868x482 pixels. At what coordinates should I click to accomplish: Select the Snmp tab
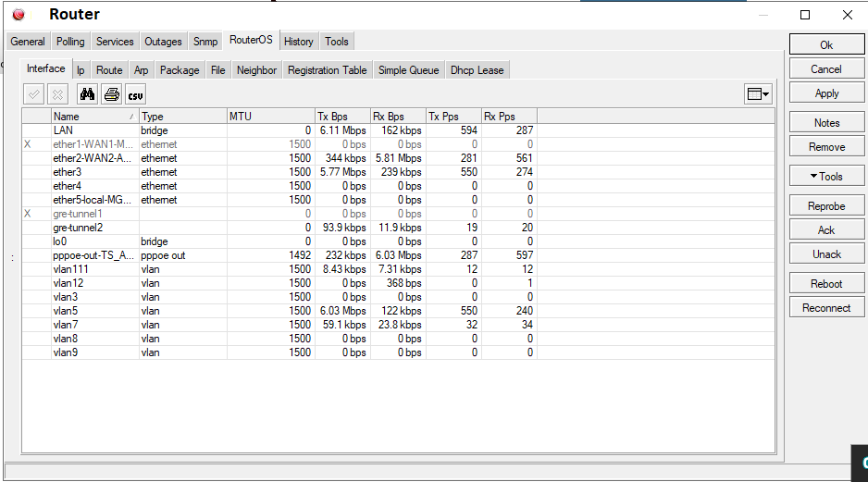coord(205,42)
